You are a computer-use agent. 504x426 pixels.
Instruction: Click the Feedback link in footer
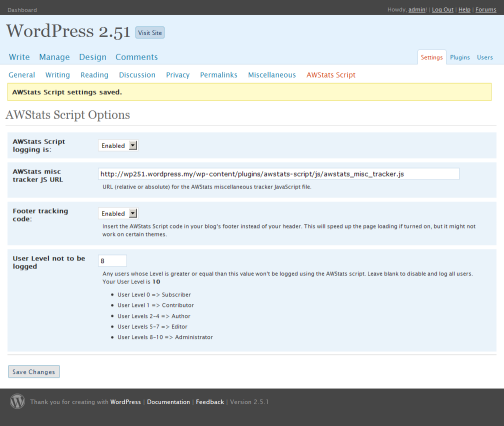click(x=210, y=402)
